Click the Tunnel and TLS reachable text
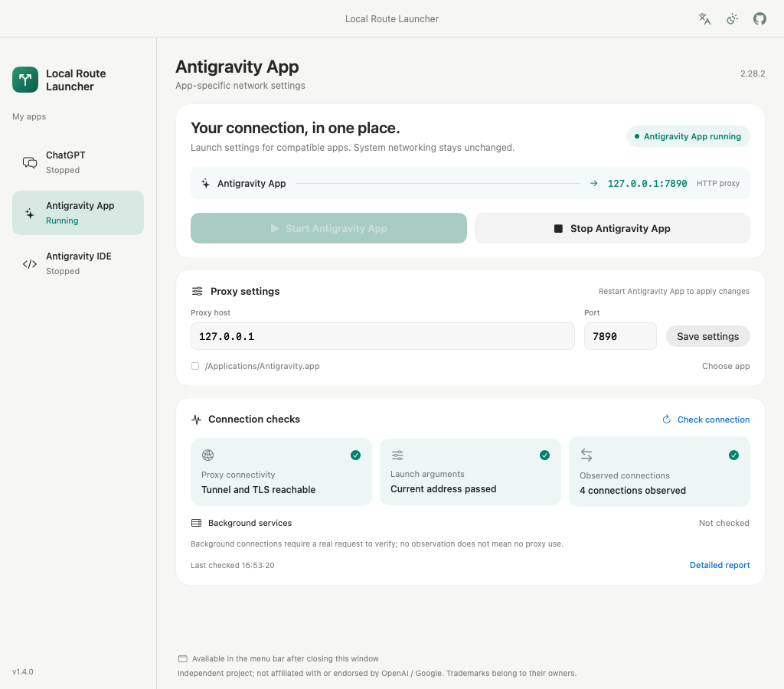The image size is (784, 689). pos(259,489)
